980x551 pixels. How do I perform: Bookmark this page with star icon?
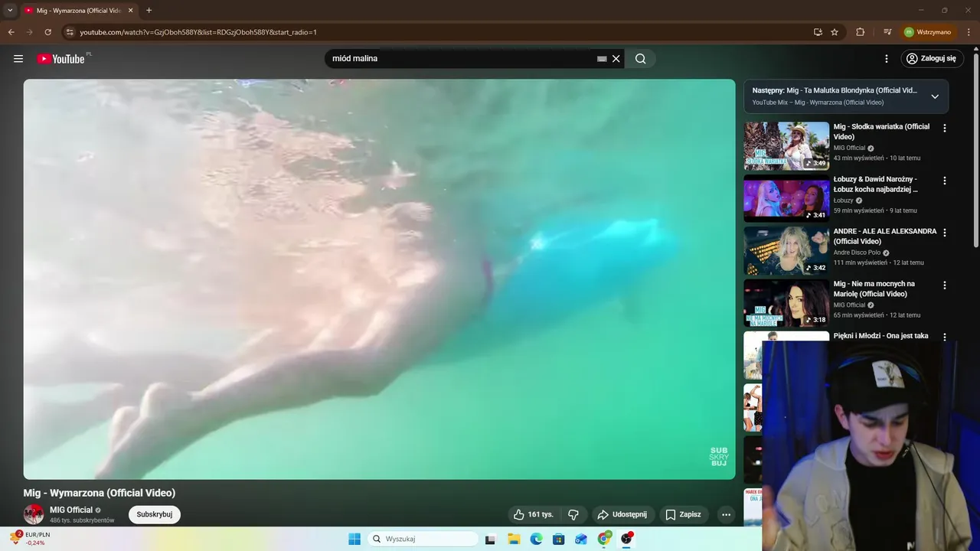tap(835, 32)
